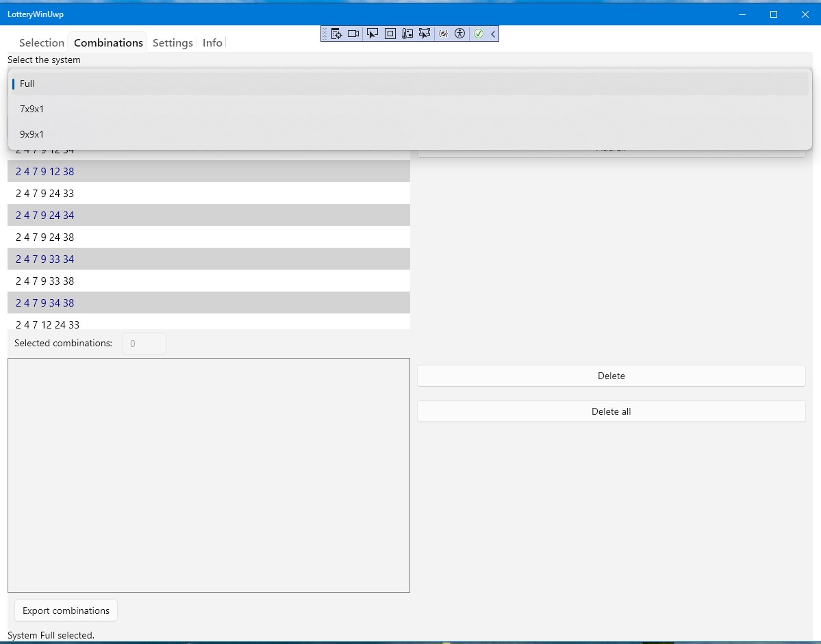Click the video camera icon in debug toolbar
This screenshot has width=821, height=644.
(353, 34)
